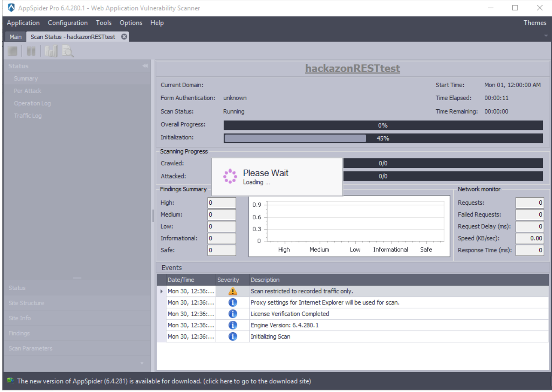Open the Themes menu
The image size is (552, 392).
tap(535, 23)
